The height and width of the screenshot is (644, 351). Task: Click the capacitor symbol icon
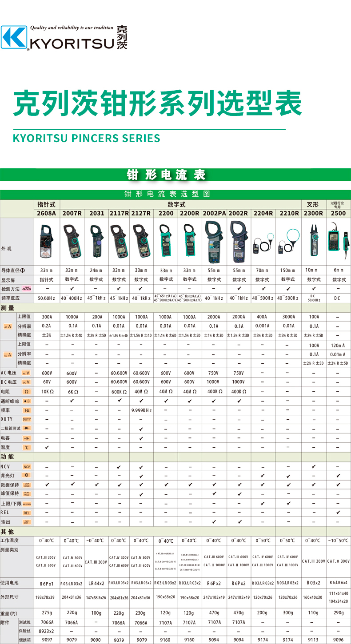point(27,438)
